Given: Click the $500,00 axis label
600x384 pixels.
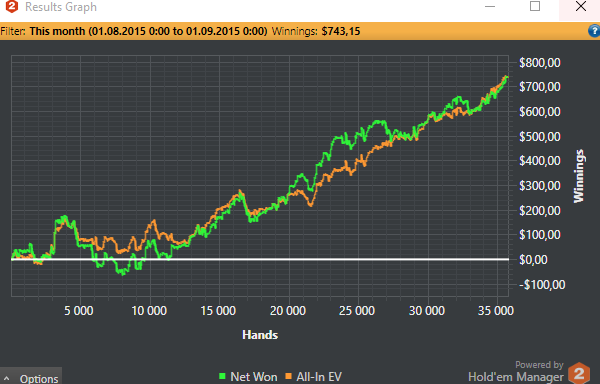Looking at the screenshot, I should click(x=540, y=137).
